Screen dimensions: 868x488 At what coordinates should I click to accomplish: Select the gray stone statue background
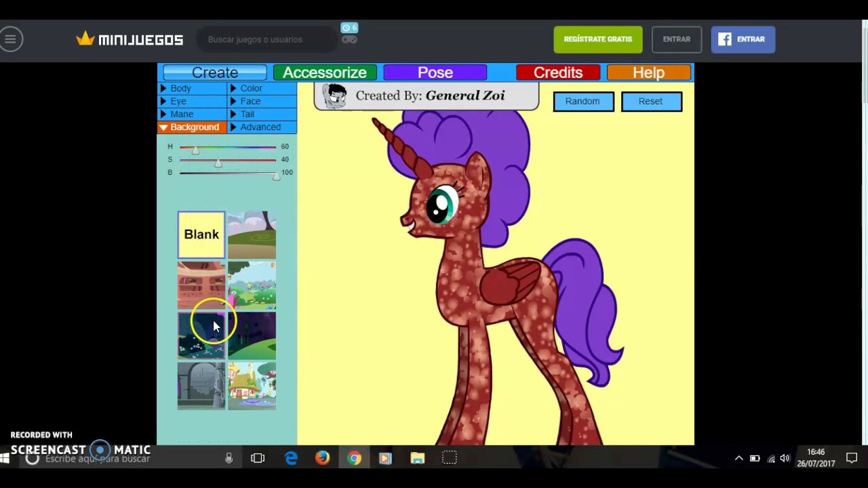(201, 385)
